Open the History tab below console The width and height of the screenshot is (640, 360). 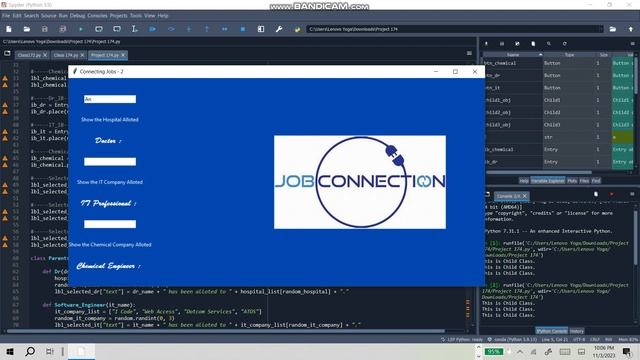point(576,331)
